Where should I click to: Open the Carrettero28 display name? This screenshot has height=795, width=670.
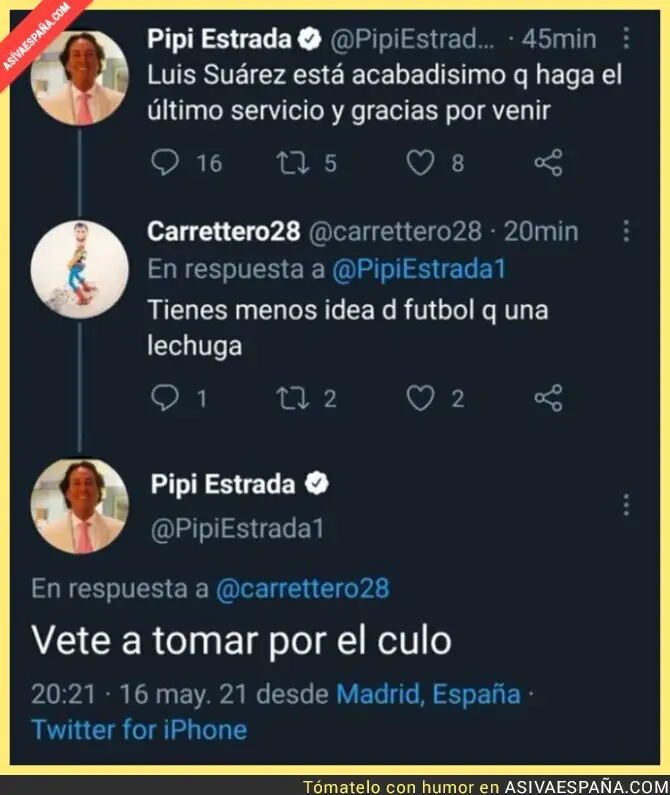224,232
